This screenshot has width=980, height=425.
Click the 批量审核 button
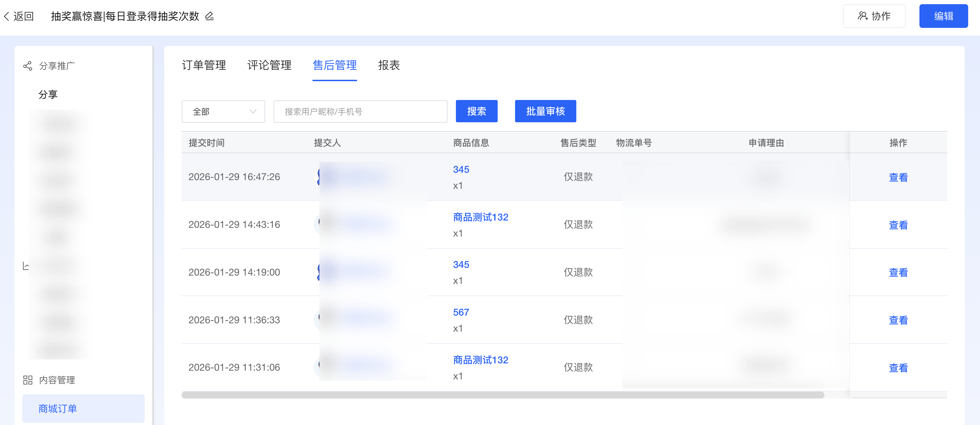545,111
